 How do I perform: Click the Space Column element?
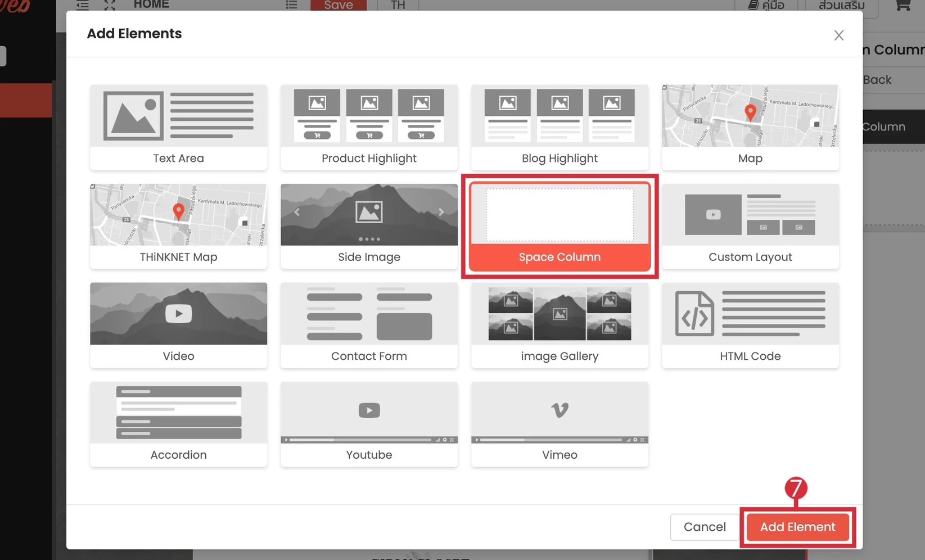point(559,226)
